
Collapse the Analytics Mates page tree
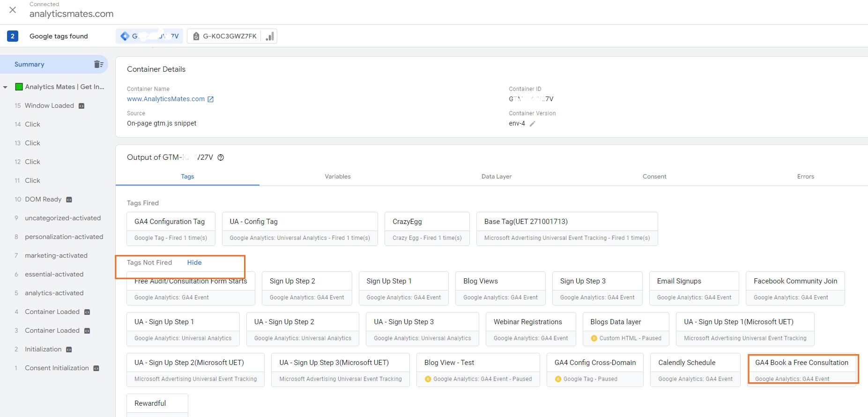[x=5, y=87]
